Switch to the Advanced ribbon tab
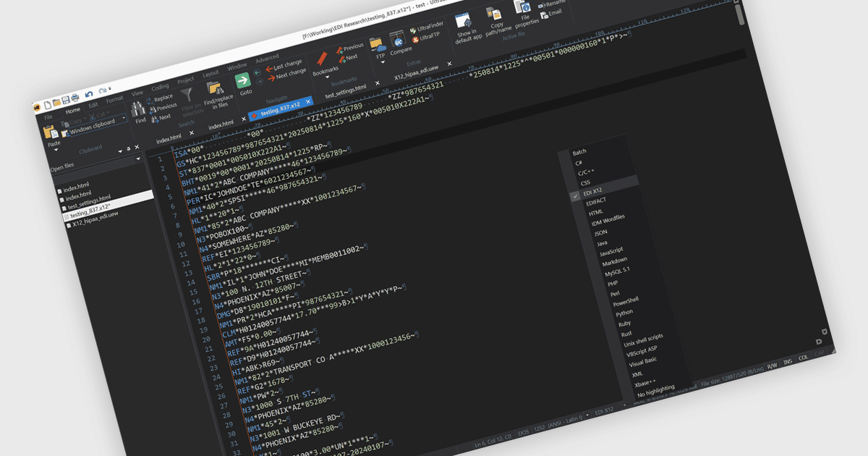 (267, 58)
